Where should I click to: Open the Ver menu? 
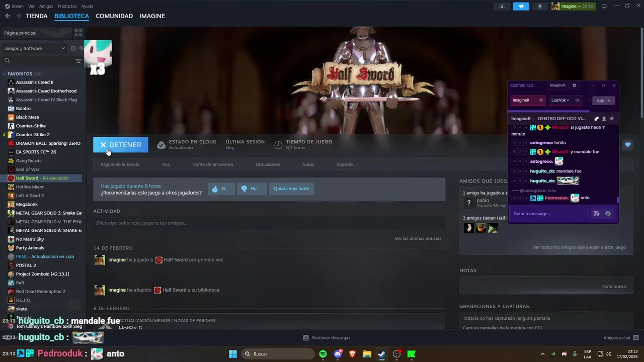tap(31, 6)
